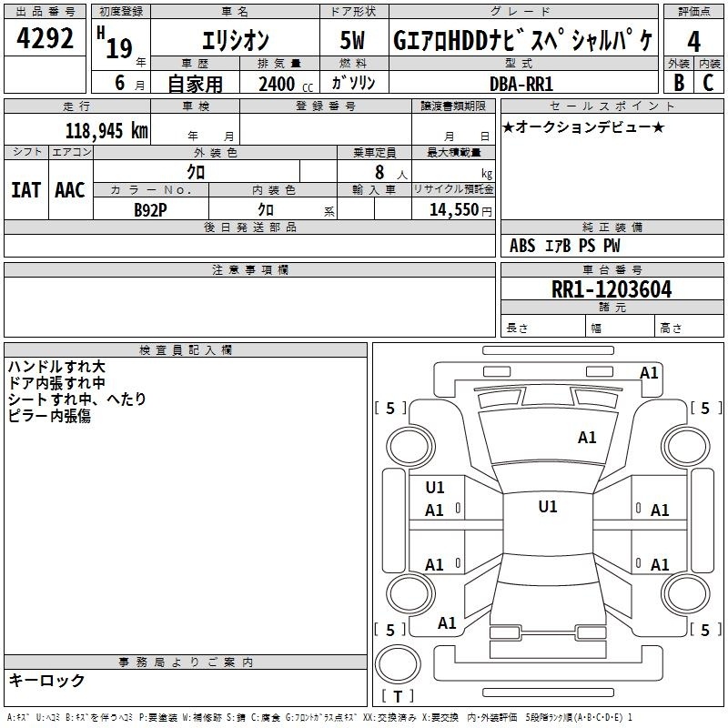Viewport: 728px width, 728px height.
Task: Select the mileage value 118,945 km
Action: [x=106, y=130]
